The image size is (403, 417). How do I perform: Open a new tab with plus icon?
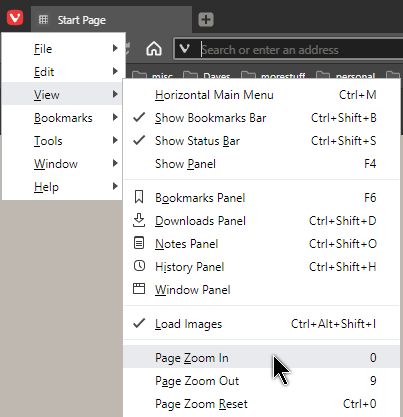[206, 19]
